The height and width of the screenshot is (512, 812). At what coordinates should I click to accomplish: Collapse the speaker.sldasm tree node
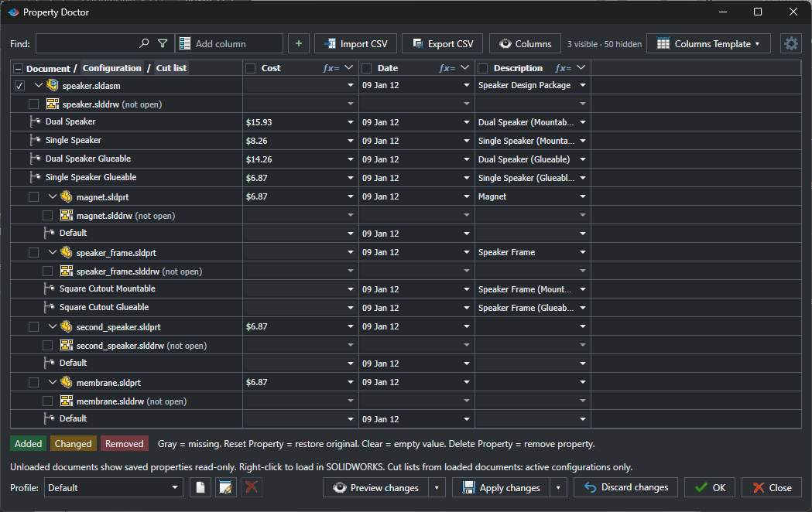click(x=39, y=85)
